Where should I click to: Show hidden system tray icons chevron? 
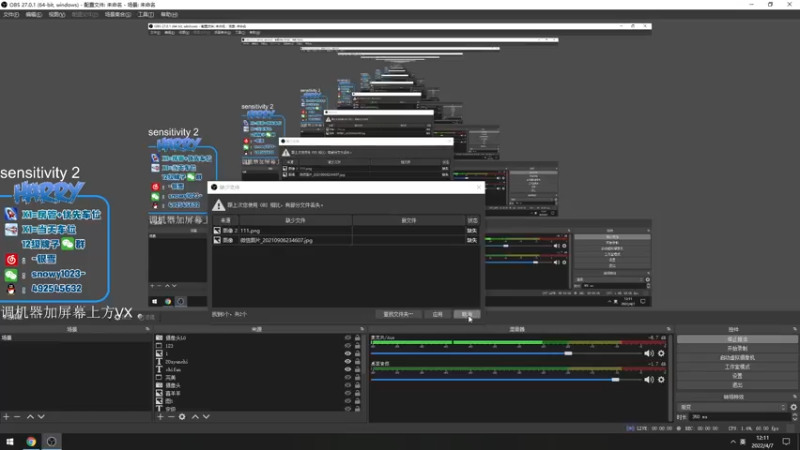pyautogui.click(x=733, y=441)
